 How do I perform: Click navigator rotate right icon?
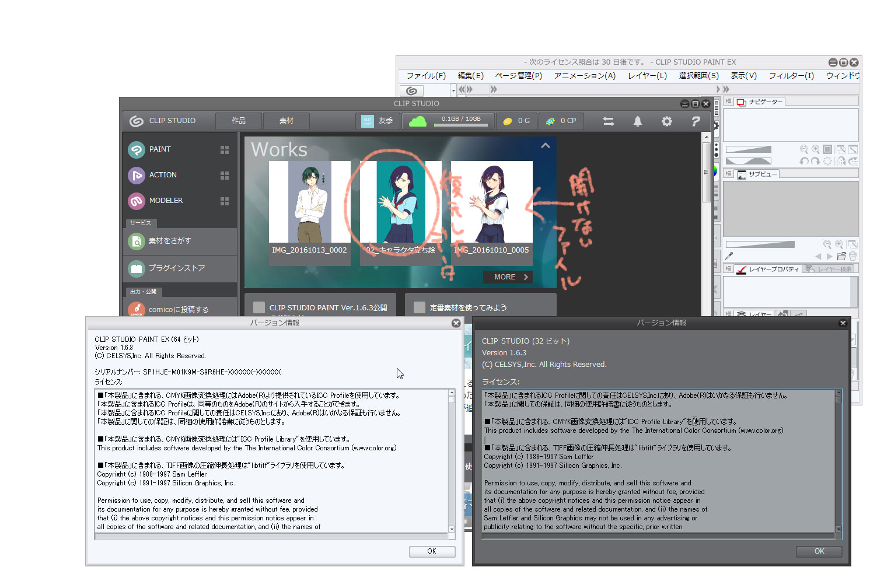pos(816,161)
